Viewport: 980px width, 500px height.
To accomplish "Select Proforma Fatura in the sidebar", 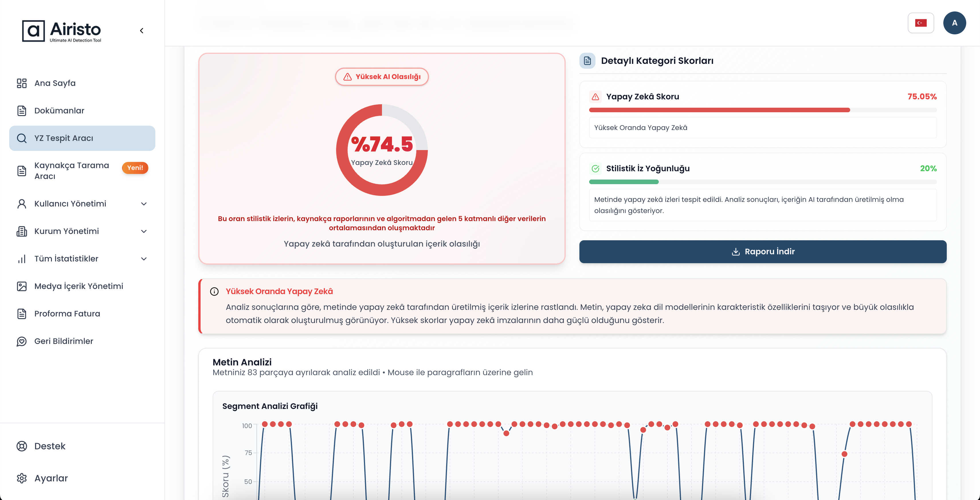I will (67, 314).
